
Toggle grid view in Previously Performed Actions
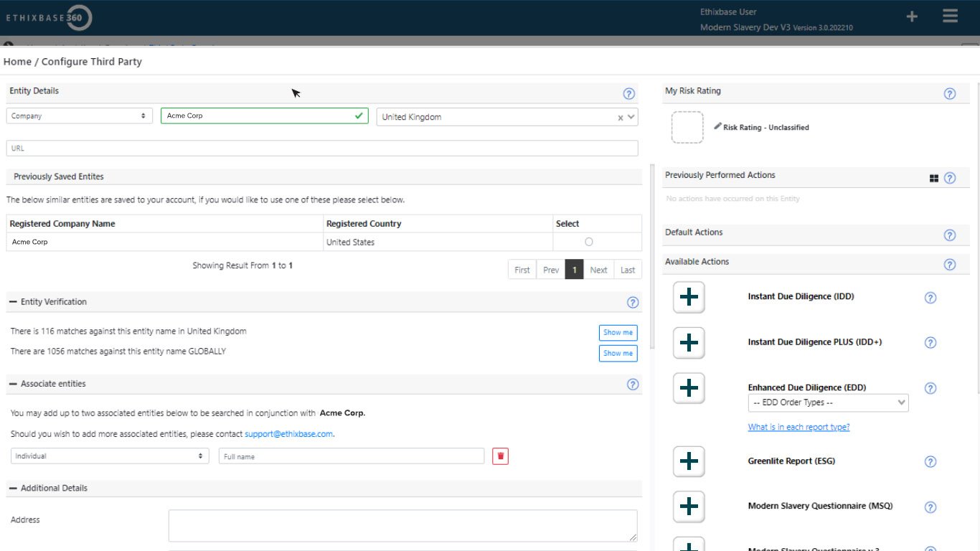pyautogui.click(x=933, y=179)
